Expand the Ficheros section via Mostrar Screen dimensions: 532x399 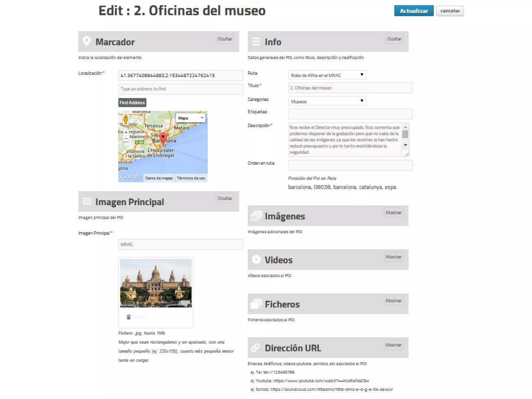click(394, 301)
